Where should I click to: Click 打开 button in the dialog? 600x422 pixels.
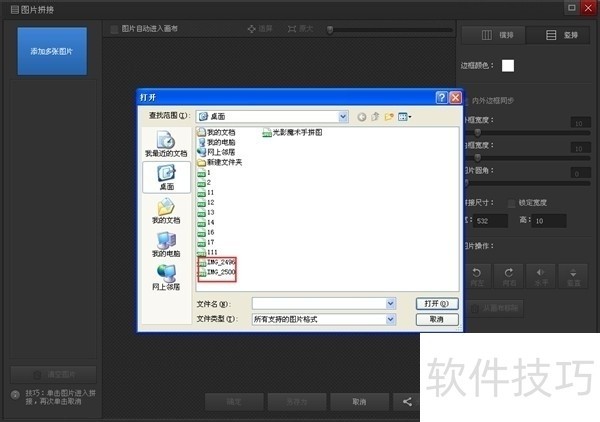click(437, 304)
